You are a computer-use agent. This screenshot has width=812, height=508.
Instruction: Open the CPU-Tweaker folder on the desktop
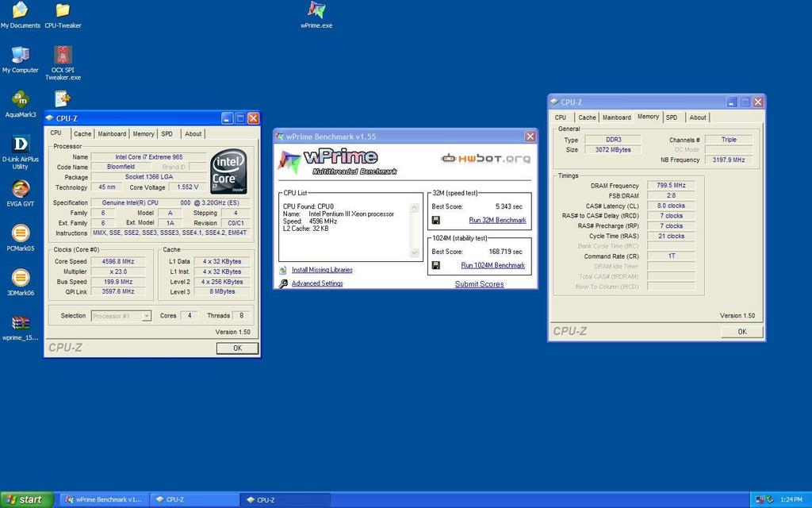63,15
